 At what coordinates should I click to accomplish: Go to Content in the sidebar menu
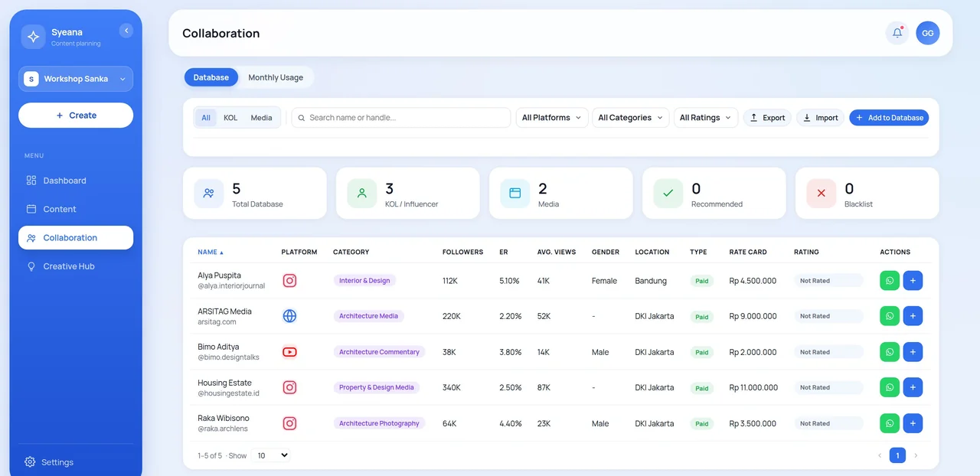click(76, 209)
